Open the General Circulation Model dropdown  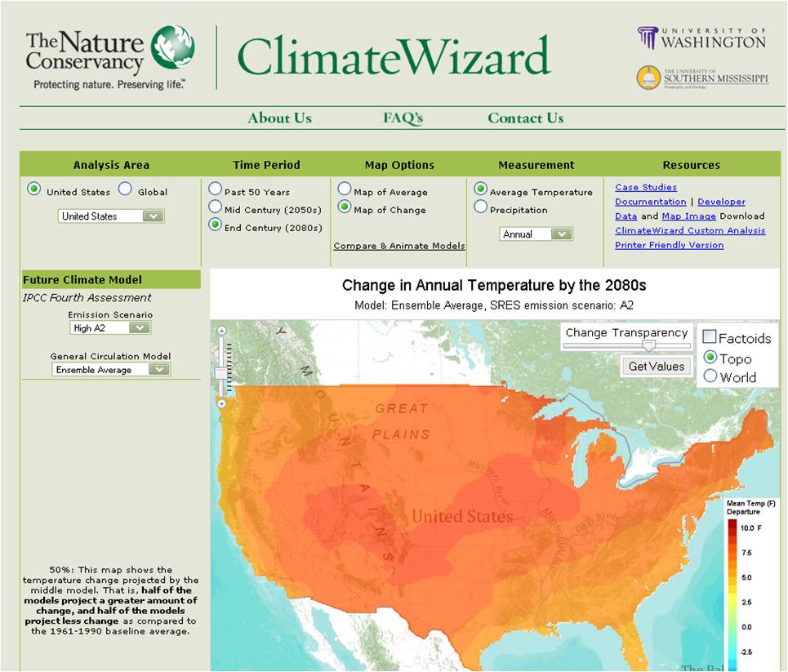tap(111, 370)
